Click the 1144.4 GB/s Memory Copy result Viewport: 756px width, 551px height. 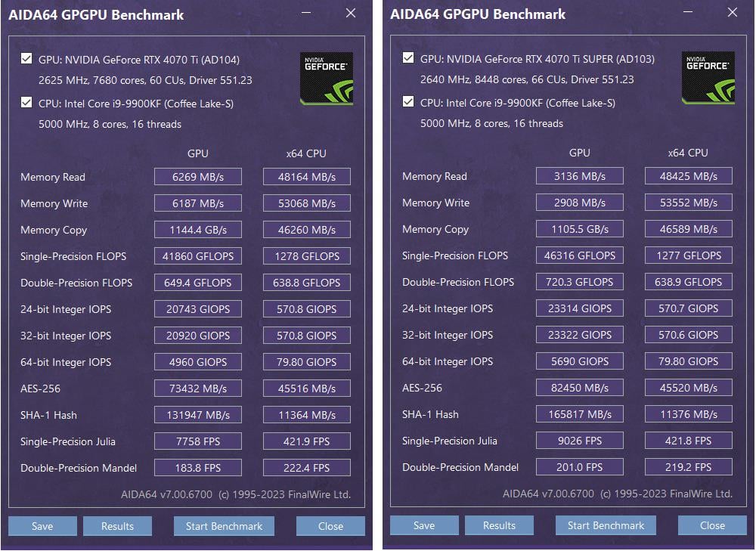click(x=197, y=230)
